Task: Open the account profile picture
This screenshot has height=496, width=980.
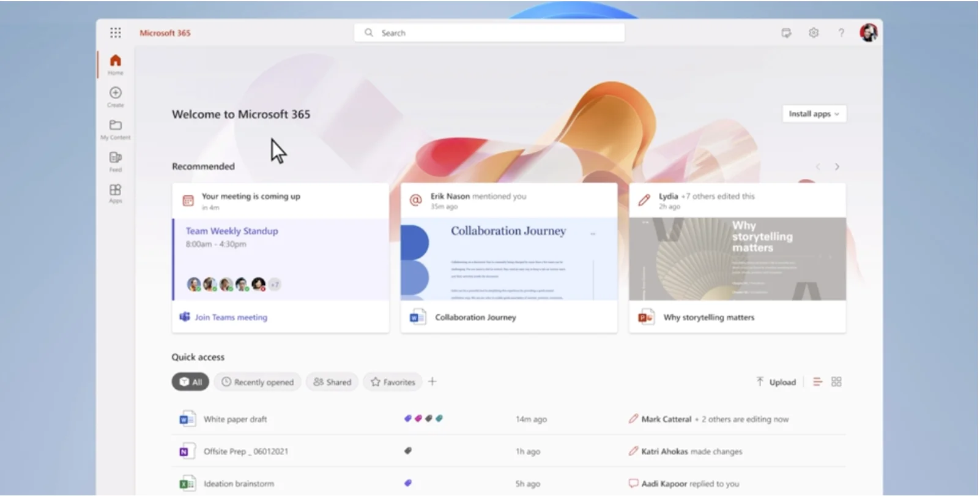Action: tap(869, 32)
